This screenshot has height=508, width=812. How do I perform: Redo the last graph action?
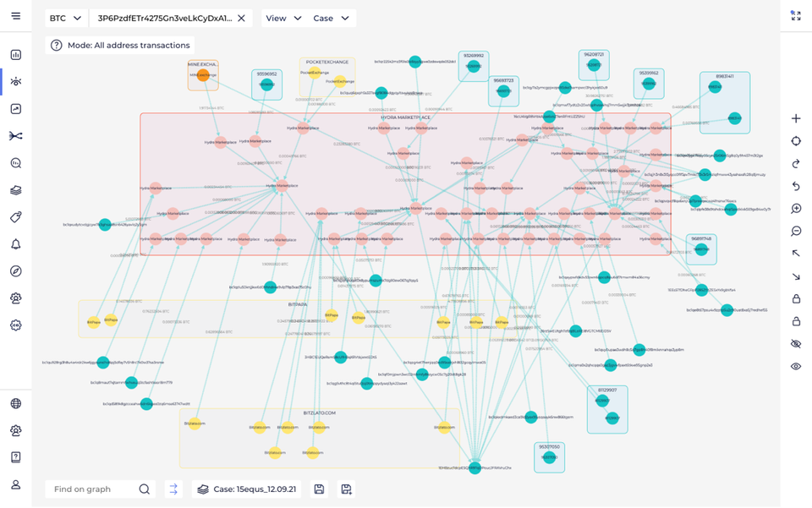(796, 164)
